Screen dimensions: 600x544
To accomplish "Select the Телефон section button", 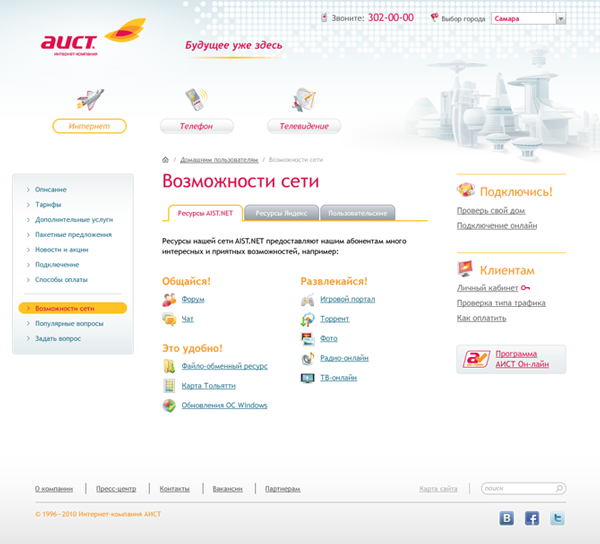I will pos(196,126).
